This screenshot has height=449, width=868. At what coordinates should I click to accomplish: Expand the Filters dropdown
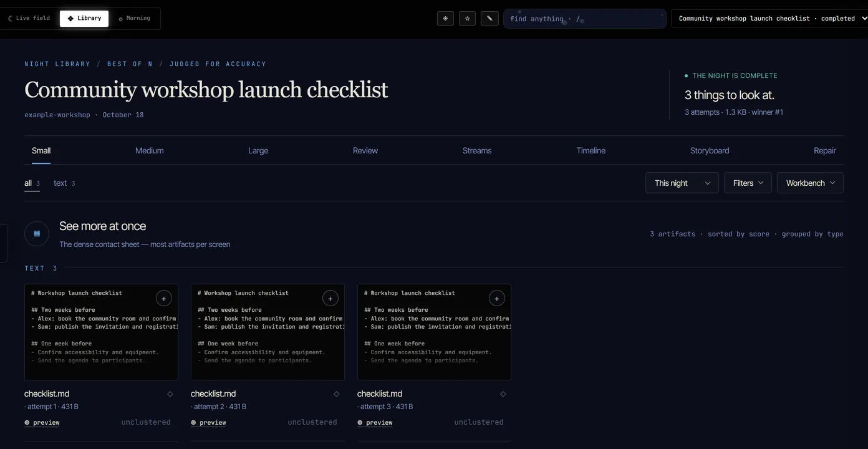pos(748,183)
